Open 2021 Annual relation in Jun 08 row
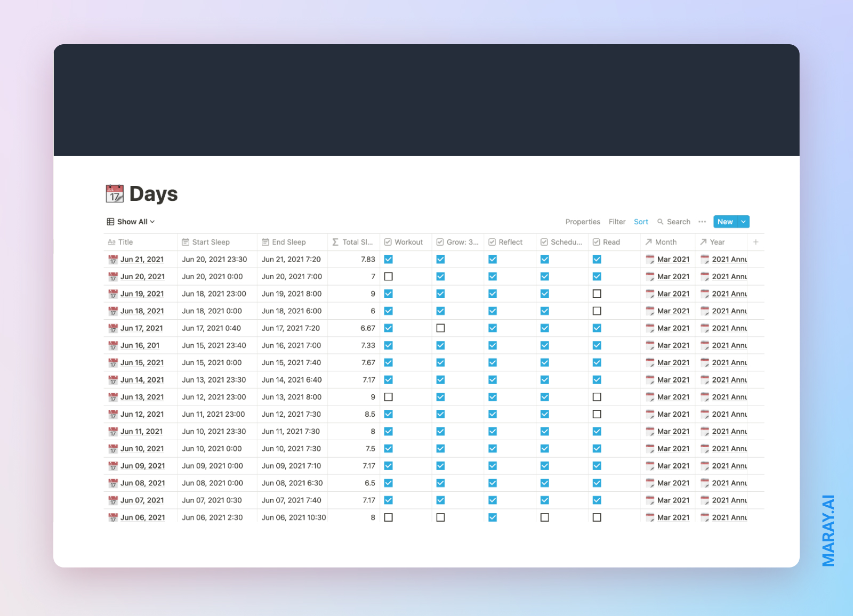Viewport: 853px width, 616px height. pyautogui.click(x=729, y=483)
